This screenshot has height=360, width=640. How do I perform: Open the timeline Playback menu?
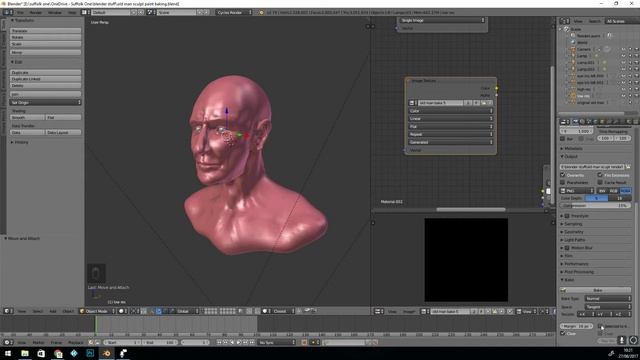(x=76, y=342)
